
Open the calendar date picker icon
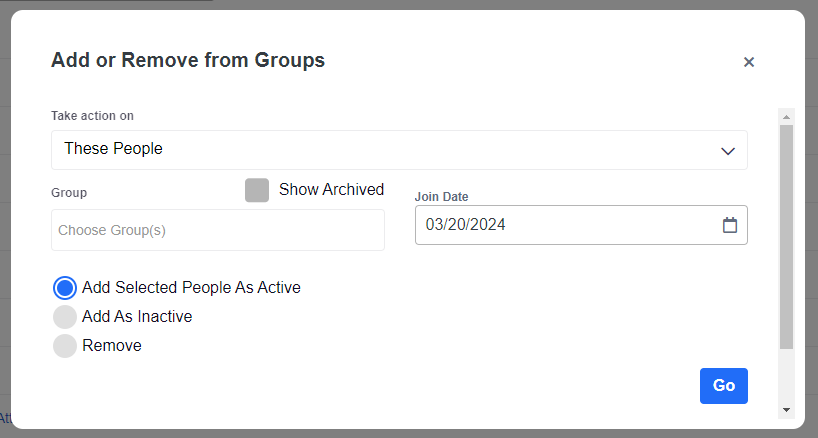(x=729, y=225)
